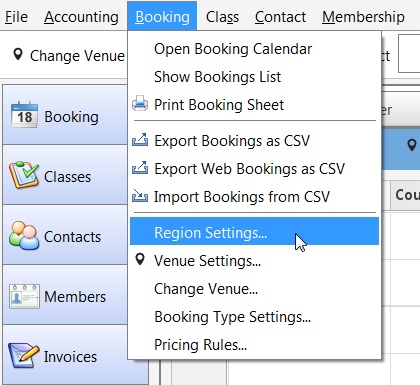
Task: Click the Change Venue toolbar button
Action: coord(69,55)
